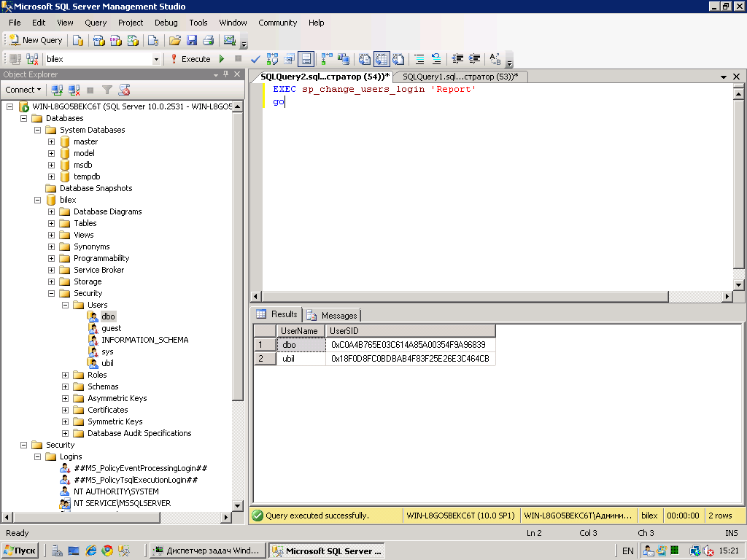This screenshot has width=747, height=560.
Task: Launch Google Chrome from the quick launch bar
Action: tap(107, 551)
